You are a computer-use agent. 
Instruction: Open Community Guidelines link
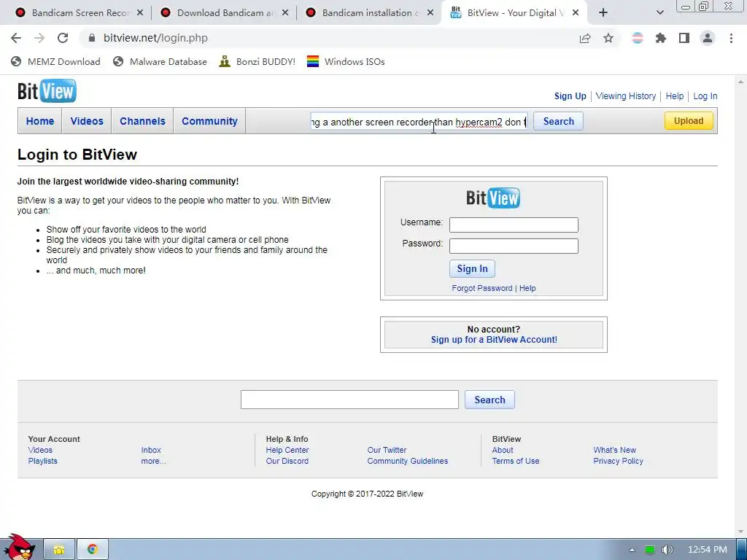click(x=408, y=461)
